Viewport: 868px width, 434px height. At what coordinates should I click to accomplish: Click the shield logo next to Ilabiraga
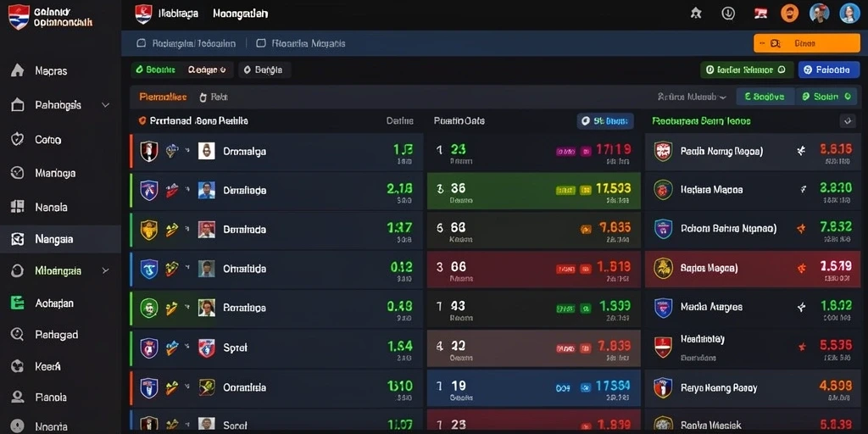143,14
